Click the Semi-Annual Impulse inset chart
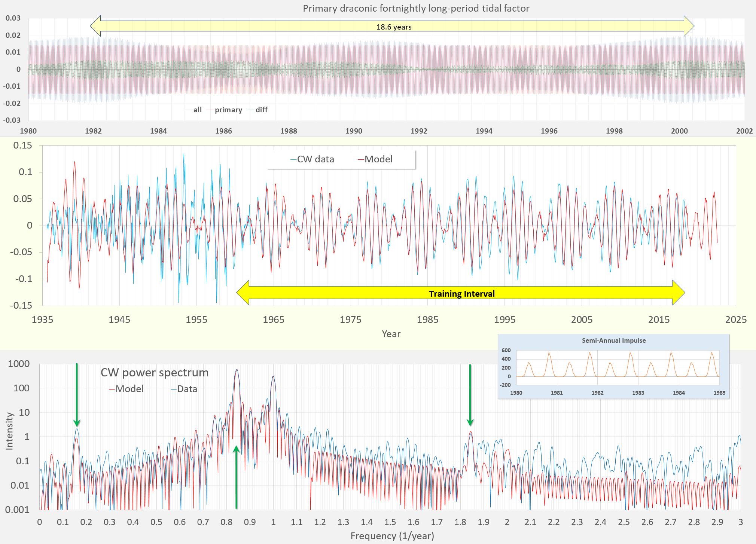The height and width of the screenshot is (544, 756). pos(614,367)
